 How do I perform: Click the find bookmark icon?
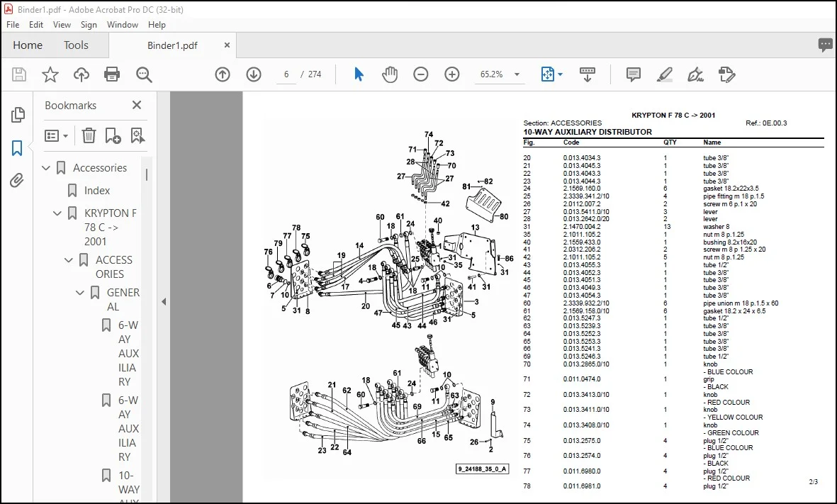click(x=137, y=135)
